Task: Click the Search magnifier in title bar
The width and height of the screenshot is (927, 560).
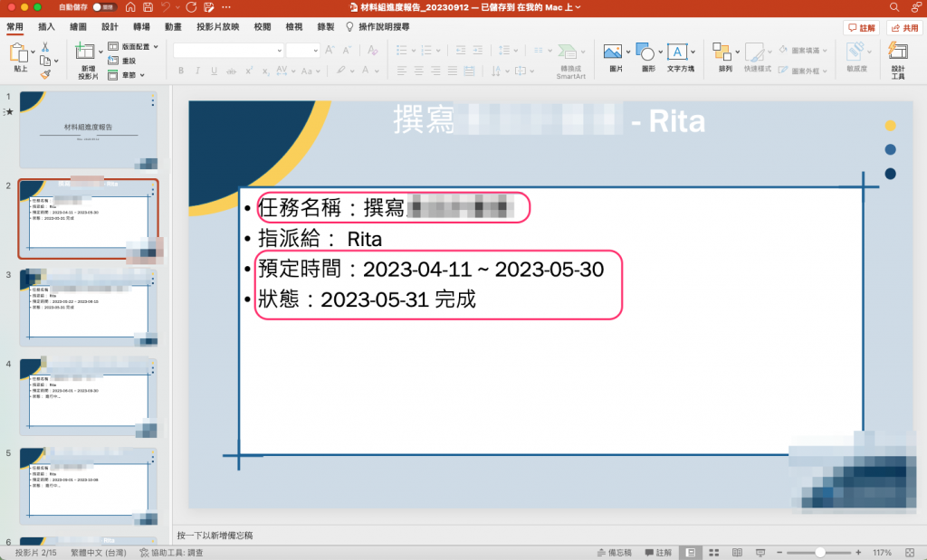Action: [894, 7]
